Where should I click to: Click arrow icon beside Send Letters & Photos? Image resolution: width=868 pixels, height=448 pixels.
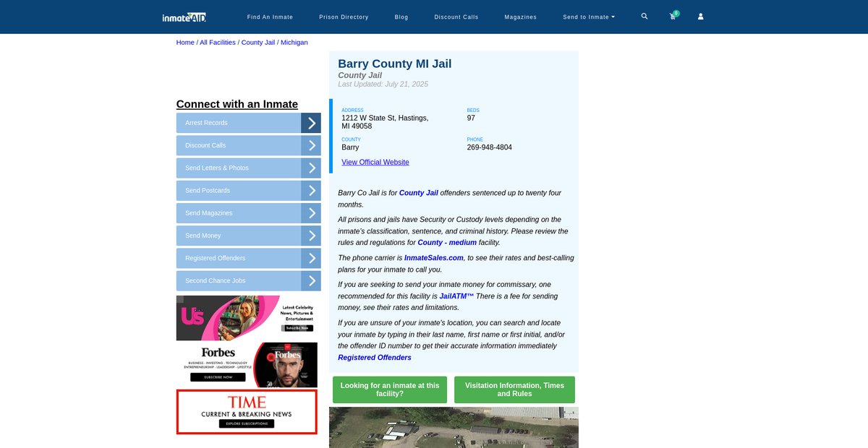(311, 168)
